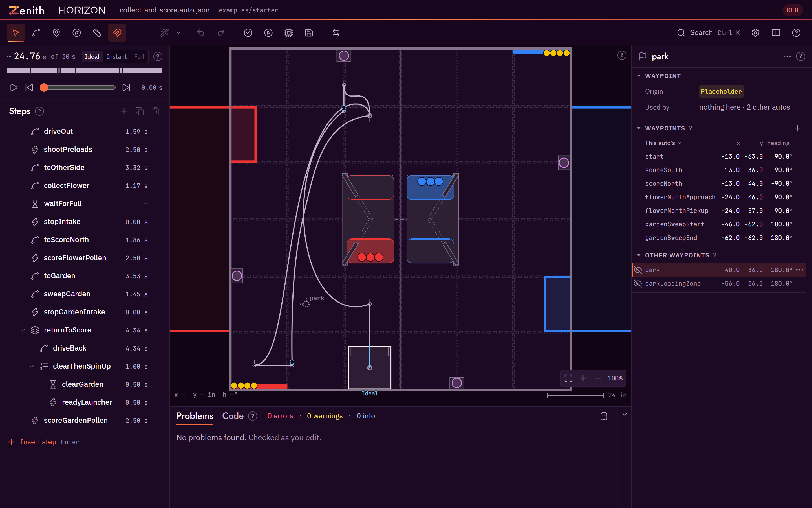Collapse the WAYPOINT section

[639, 76]
